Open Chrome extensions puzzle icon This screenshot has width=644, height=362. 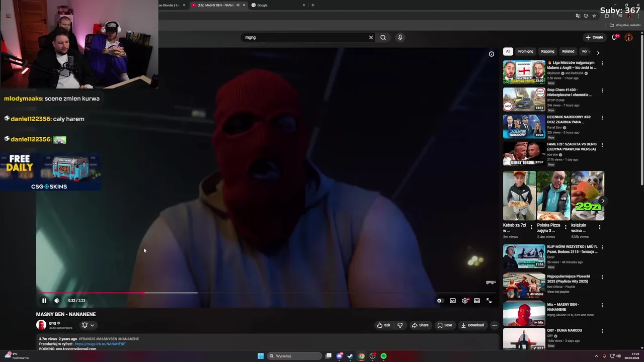pyautogui.click(x=607, y=16)
